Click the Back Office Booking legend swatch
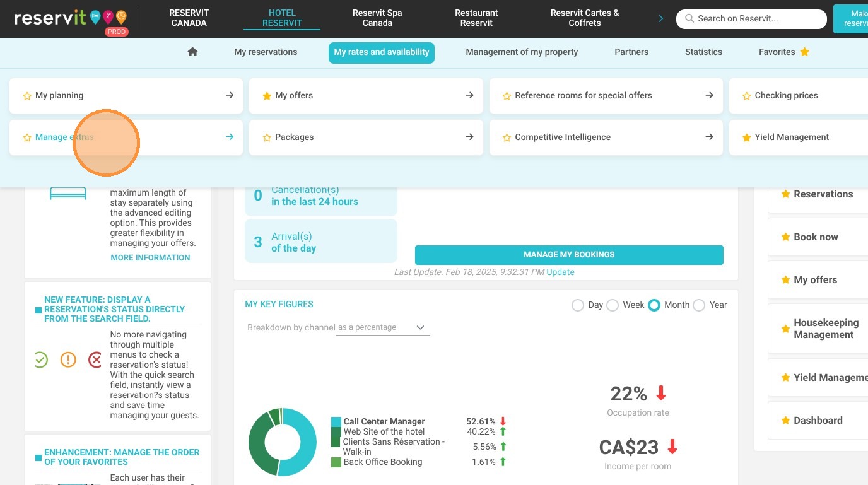868x485 pixels. (x=336, y=462)
